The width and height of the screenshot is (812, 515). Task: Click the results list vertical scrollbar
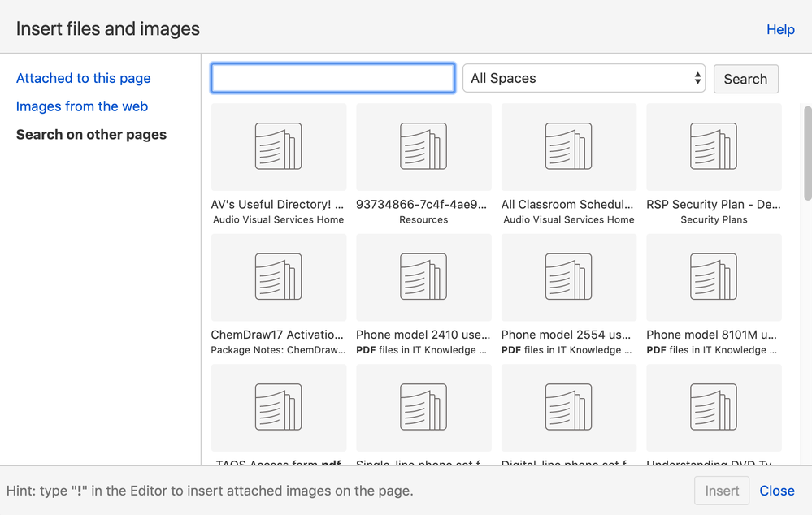point(807,153)
